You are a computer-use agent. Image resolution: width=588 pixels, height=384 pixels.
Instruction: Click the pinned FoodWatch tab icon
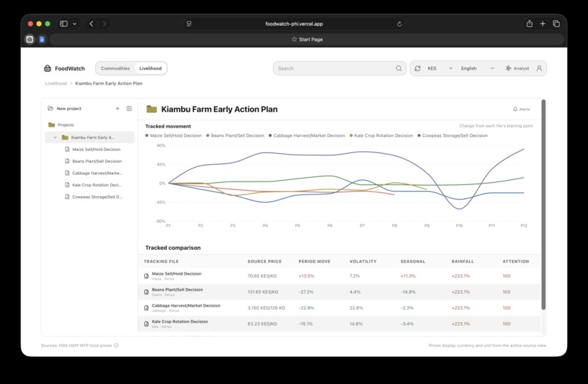click(x=30, y=39)
